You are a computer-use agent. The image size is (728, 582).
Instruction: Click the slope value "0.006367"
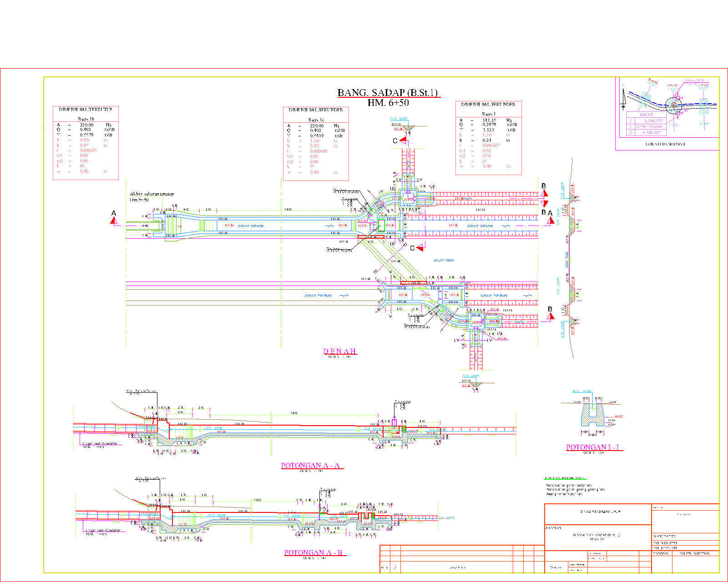pyautogui.click(x=491, y=145)
